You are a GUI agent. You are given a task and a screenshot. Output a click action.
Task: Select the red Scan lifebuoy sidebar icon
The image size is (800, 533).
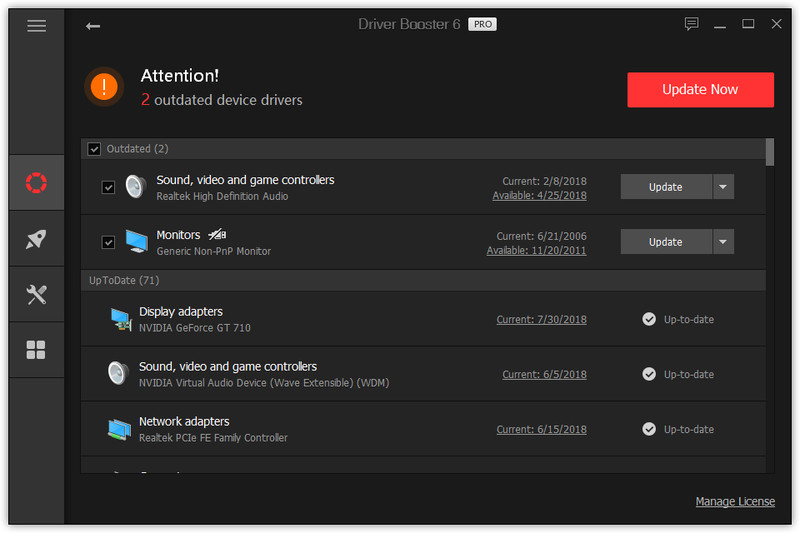pos(36,183)
